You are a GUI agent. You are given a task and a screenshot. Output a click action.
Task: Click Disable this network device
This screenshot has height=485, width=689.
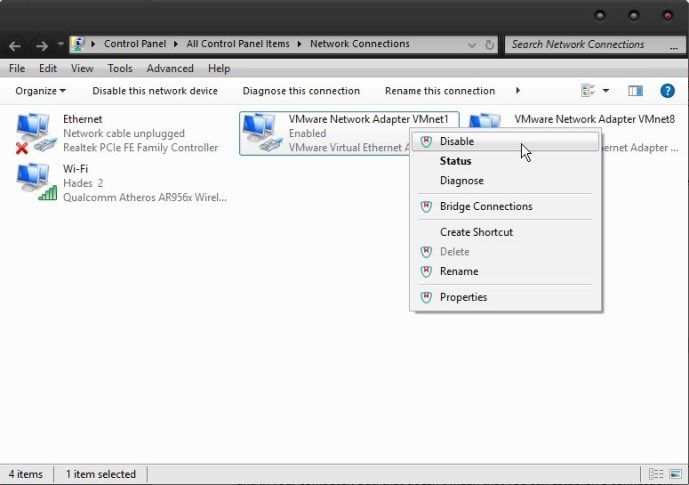tap(155, 91)
